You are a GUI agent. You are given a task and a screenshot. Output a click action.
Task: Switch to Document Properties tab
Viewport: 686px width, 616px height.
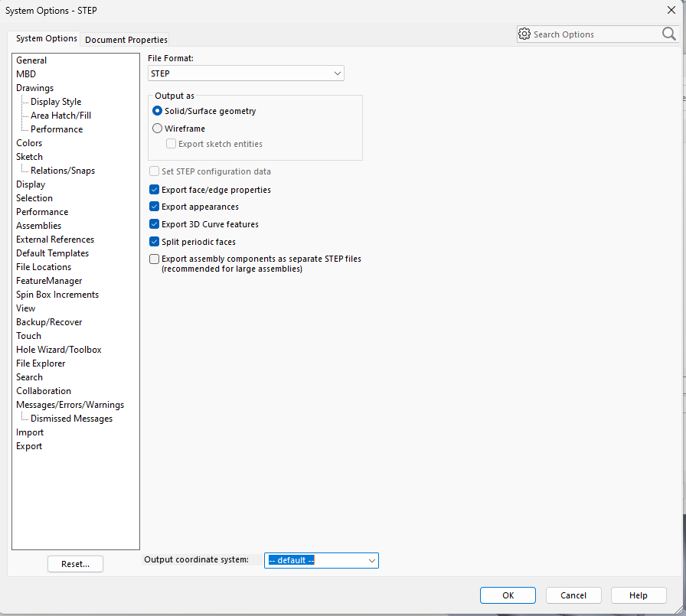126,40
